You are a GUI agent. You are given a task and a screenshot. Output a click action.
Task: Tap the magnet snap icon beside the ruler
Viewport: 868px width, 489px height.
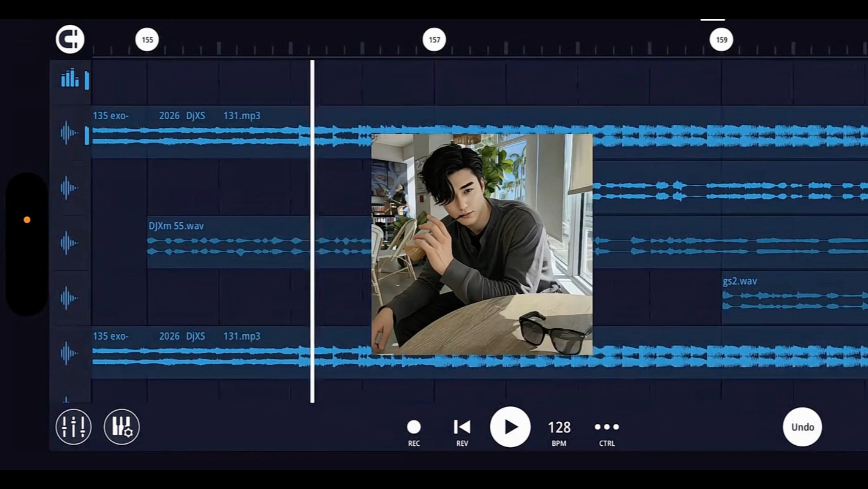(x=70, y=39)
